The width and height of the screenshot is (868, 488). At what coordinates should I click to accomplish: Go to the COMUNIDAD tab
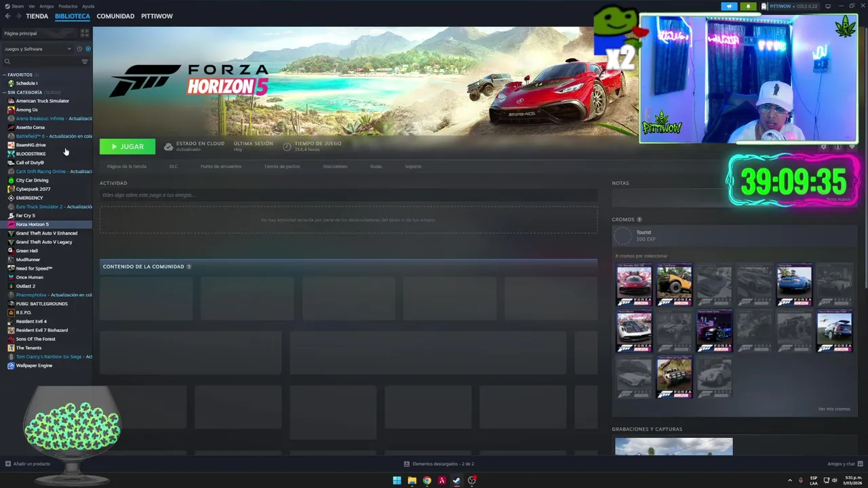point(115,16)
